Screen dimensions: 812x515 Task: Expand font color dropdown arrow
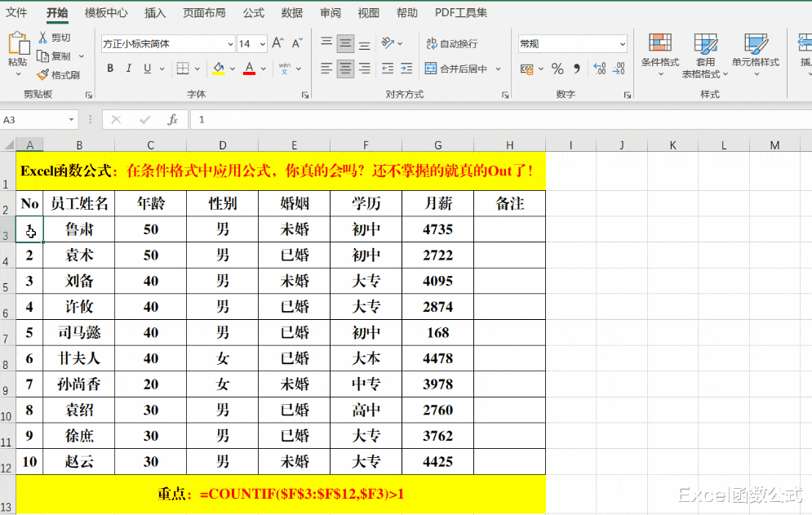pyautogui.click(x=263, y=69)
